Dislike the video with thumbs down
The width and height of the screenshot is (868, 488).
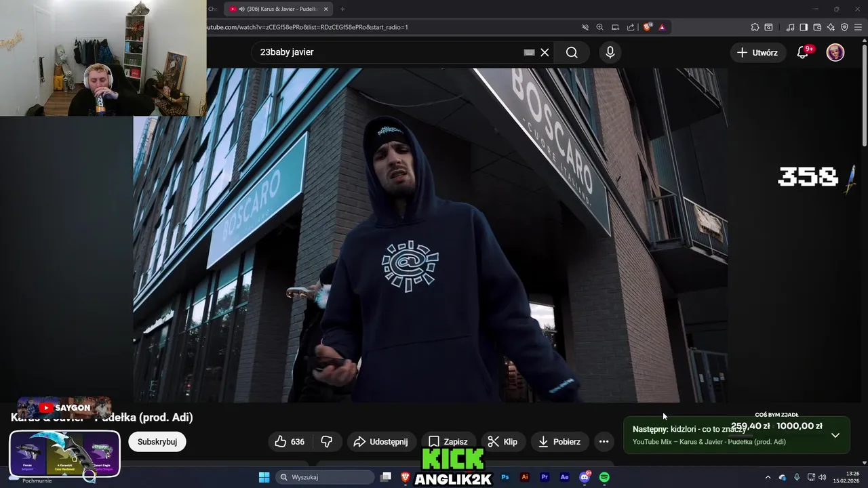click(327, 441)
